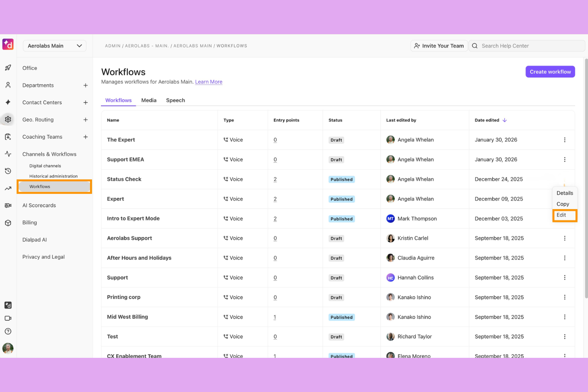Viewport: 588px width, 392px height.
Task: Click the 'Date edited' column header
Action: 487,120
